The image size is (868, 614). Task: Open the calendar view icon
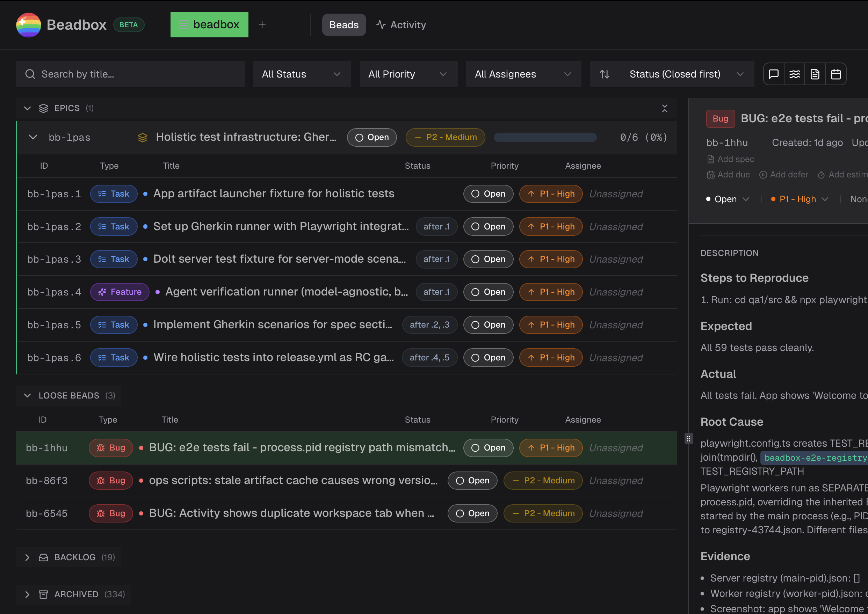[x=836, y=74]
